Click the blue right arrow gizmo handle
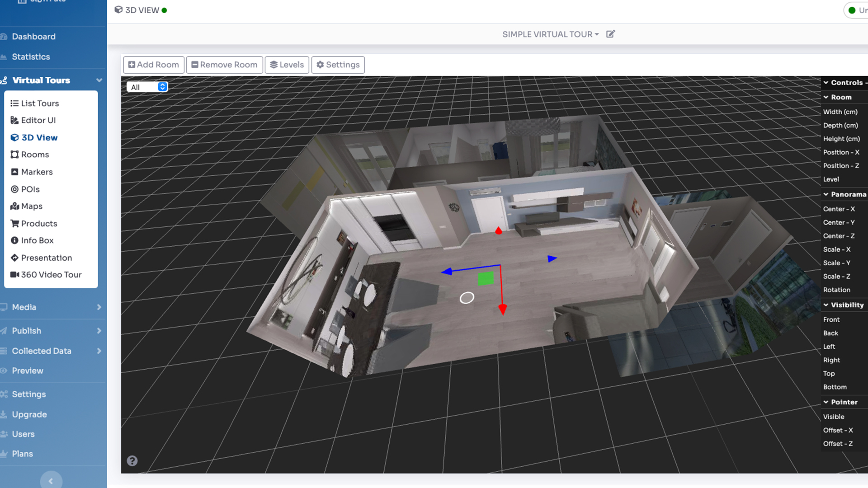Image resolution: width=868 pixels, height=488 pixels. [x=552, y=258]
